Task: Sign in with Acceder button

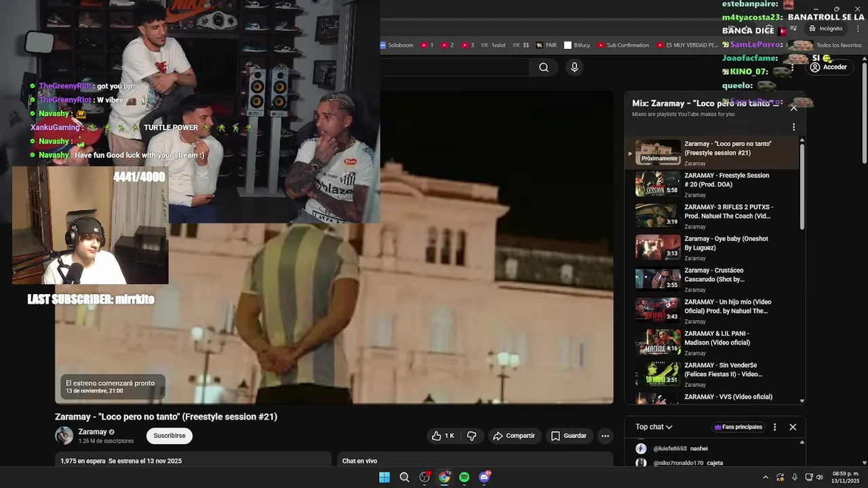Action: click(828, 67)
